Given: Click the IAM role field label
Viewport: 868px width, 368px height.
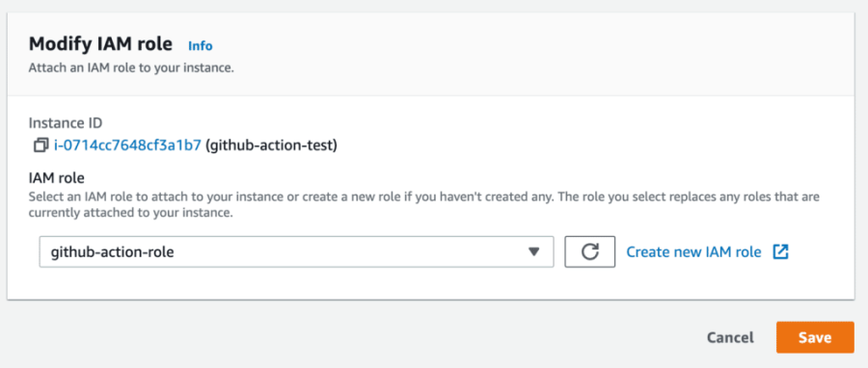Looking at the screenshot, I should [56, 177].
